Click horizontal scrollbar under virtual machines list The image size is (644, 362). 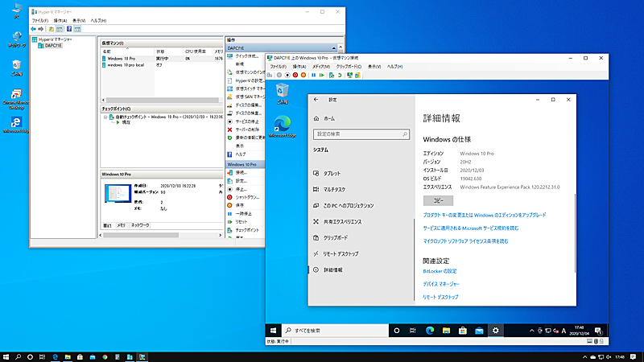[x=163, y=100]
